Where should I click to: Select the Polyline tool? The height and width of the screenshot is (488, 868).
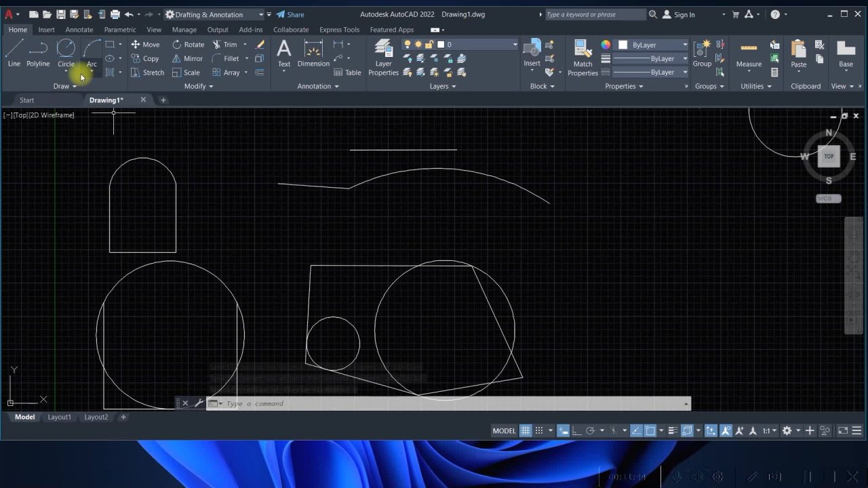(38, 54)
